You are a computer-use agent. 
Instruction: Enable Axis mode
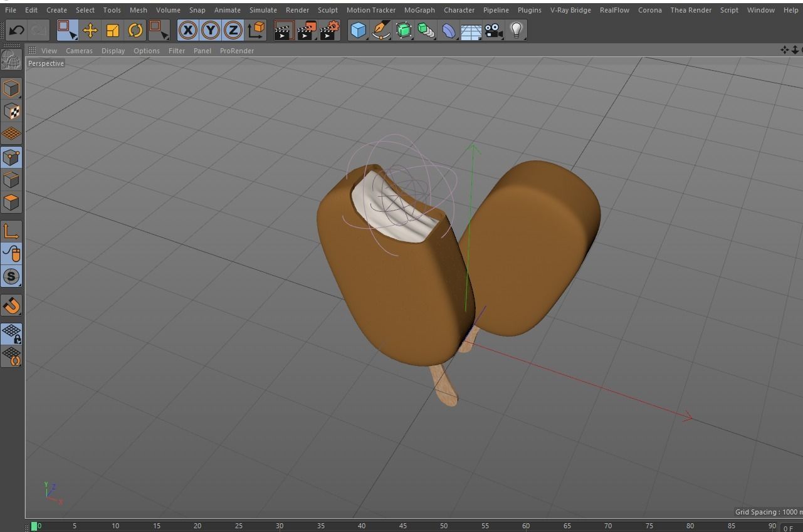tap(11, 231)
